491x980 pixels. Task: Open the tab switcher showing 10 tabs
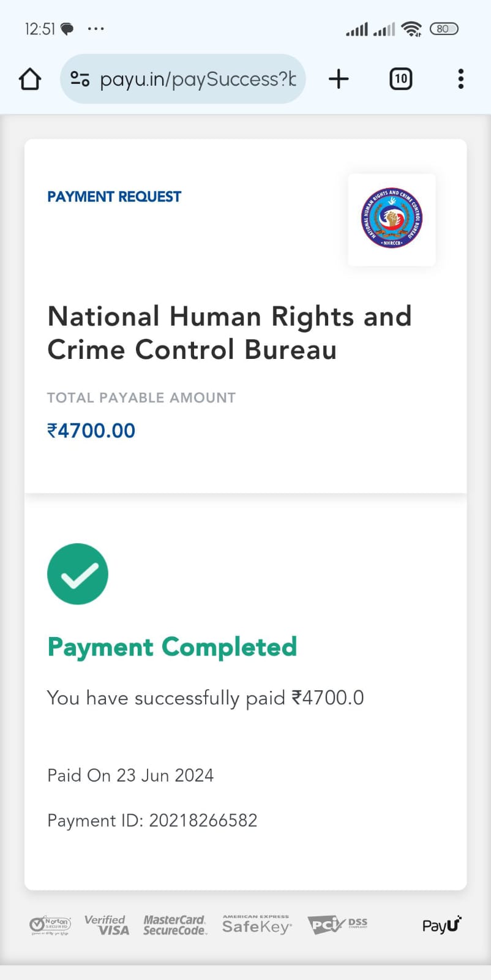[x=400, y=79]
